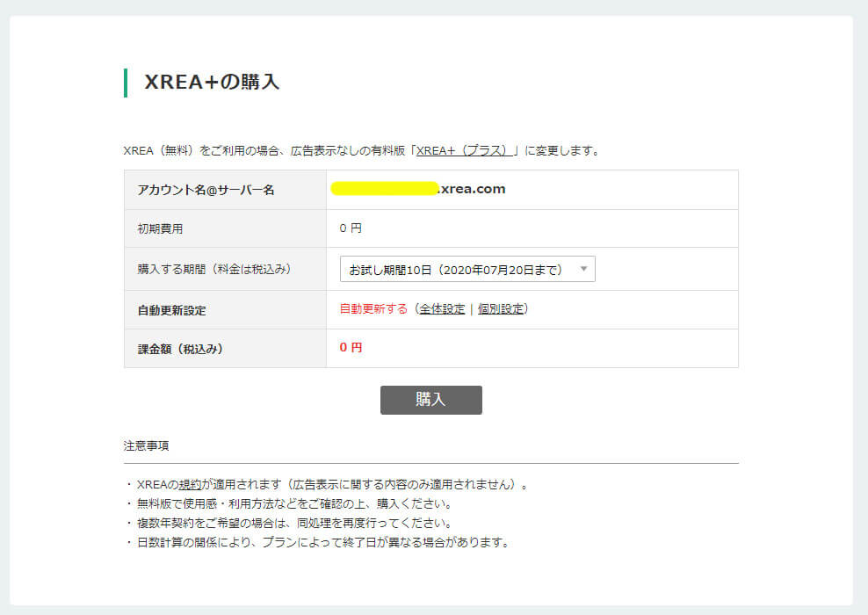The image size is (868, 615).
Task: Open the XREA+（プラス） link
Action: pos(464,150)
